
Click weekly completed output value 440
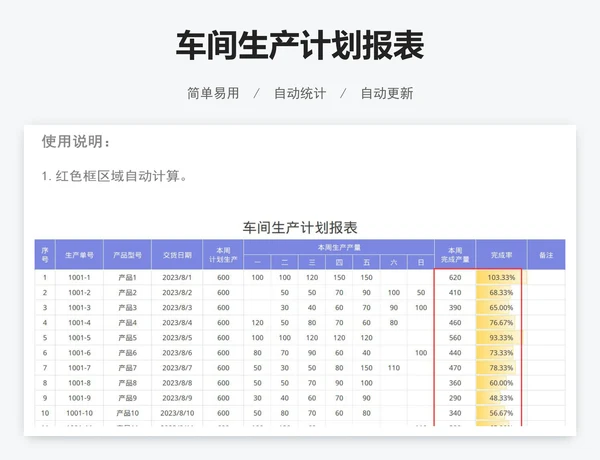click(455, 353)
